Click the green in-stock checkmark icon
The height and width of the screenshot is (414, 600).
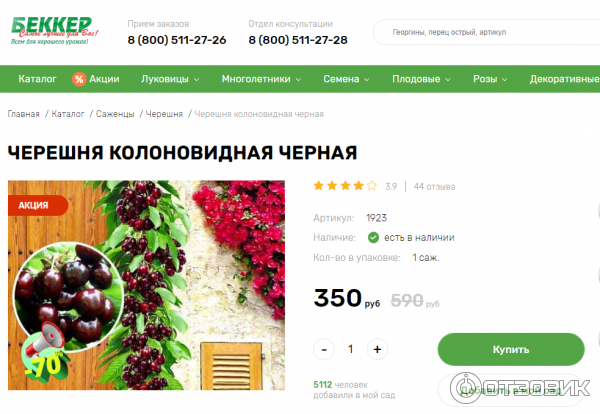coord(373,238)
